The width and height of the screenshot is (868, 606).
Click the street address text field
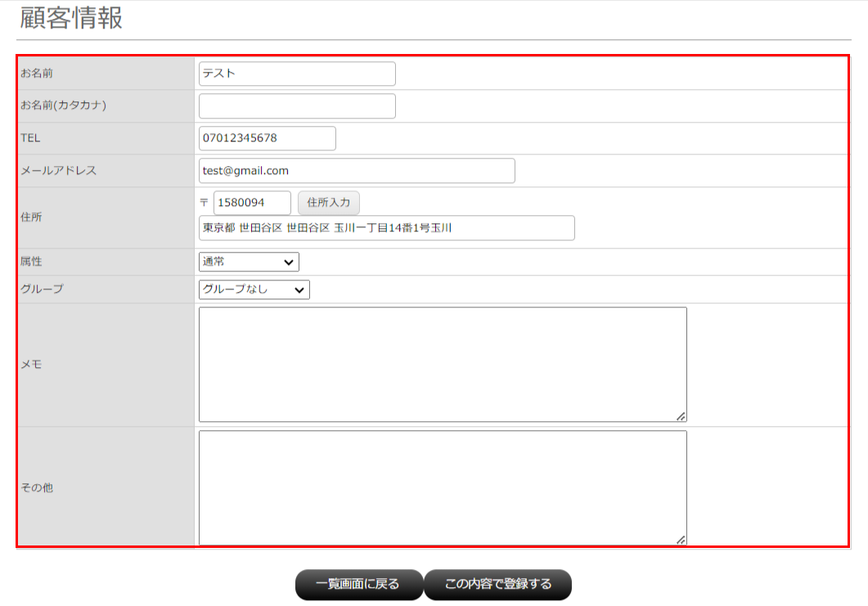pos(386,228)
